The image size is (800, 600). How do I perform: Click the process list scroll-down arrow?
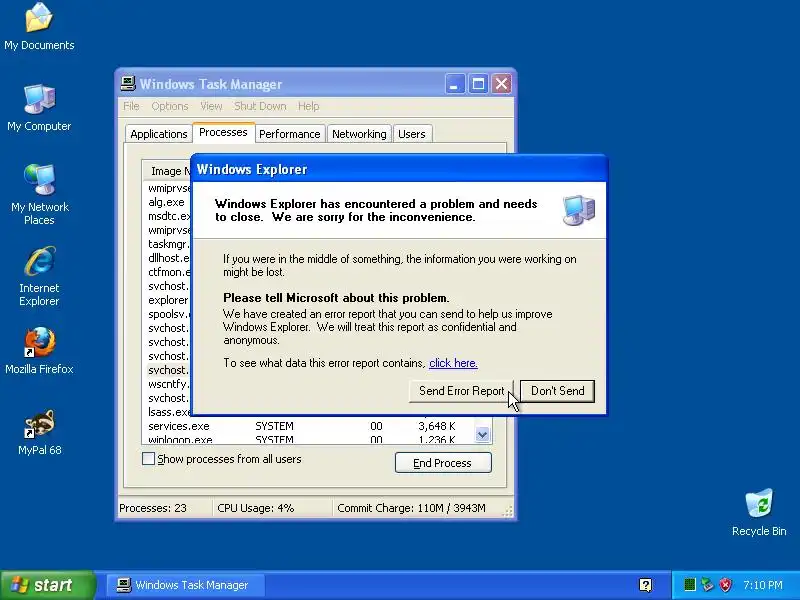[482, 434]
